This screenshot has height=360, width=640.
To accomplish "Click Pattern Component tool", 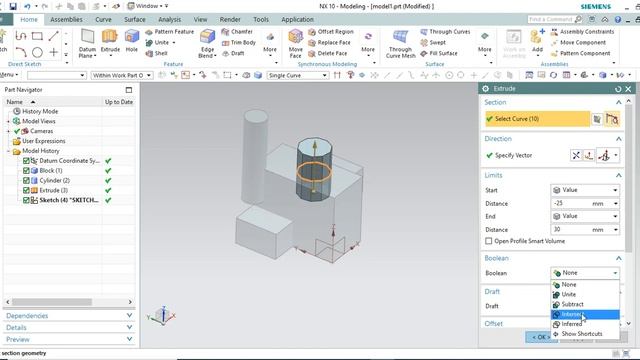I will [581, 53].
